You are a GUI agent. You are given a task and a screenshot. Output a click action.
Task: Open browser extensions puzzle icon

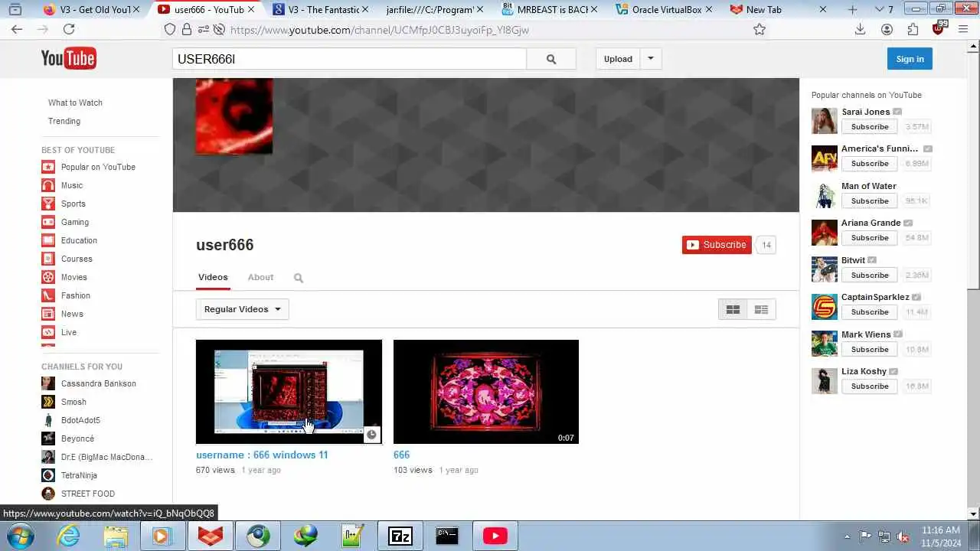913,29
